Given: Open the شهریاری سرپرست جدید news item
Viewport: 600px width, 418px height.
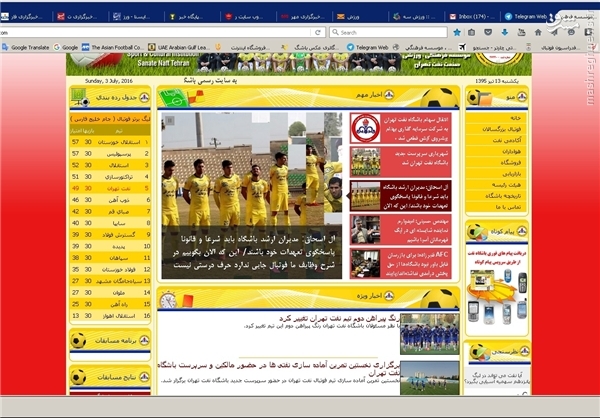Looking at the screenshot, I should coord(400,162).
